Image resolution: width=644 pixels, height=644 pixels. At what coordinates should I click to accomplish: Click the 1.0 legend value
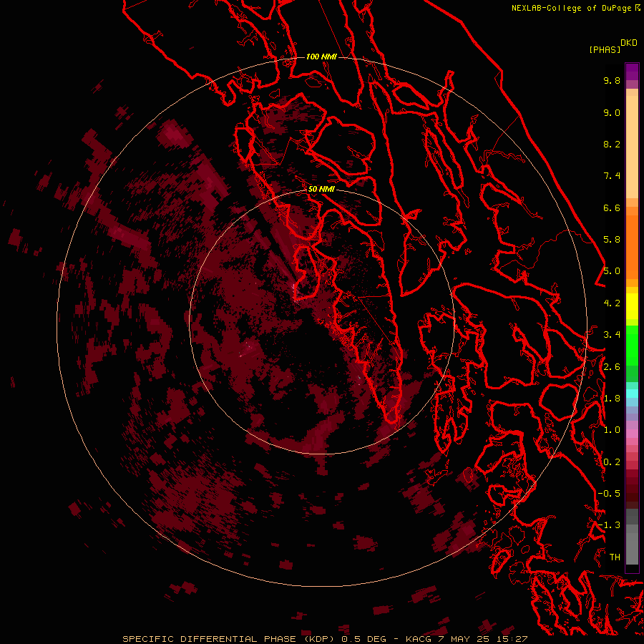tap(612, 430)
